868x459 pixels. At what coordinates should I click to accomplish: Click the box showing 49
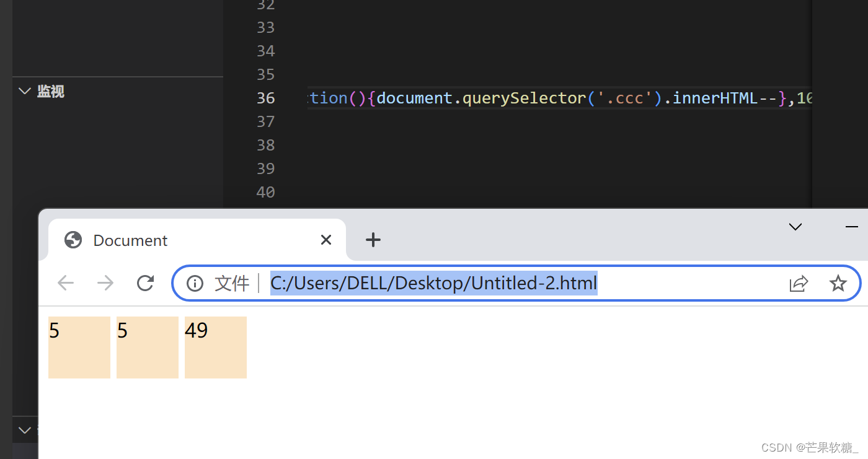point(216,348)
